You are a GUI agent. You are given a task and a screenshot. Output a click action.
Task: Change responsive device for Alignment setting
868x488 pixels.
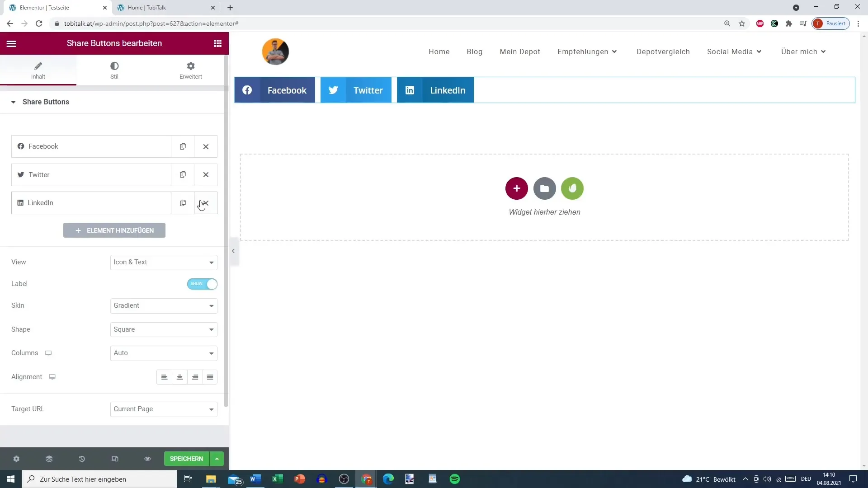coord(52,377)
